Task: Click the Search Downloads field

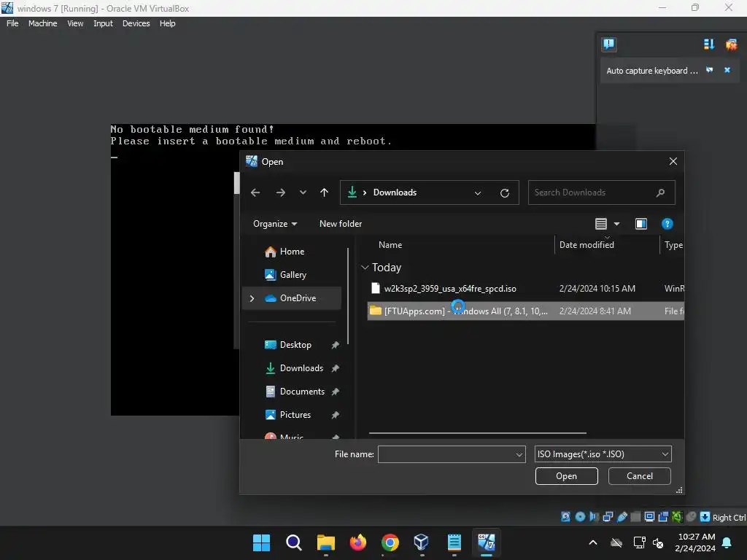Action: click(601, 192)
